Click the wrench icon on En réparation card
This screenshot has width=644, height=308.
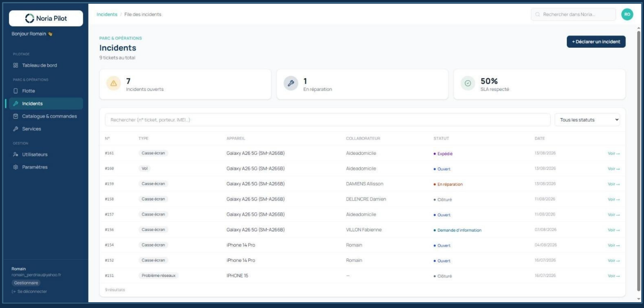(x=291, y=83)
